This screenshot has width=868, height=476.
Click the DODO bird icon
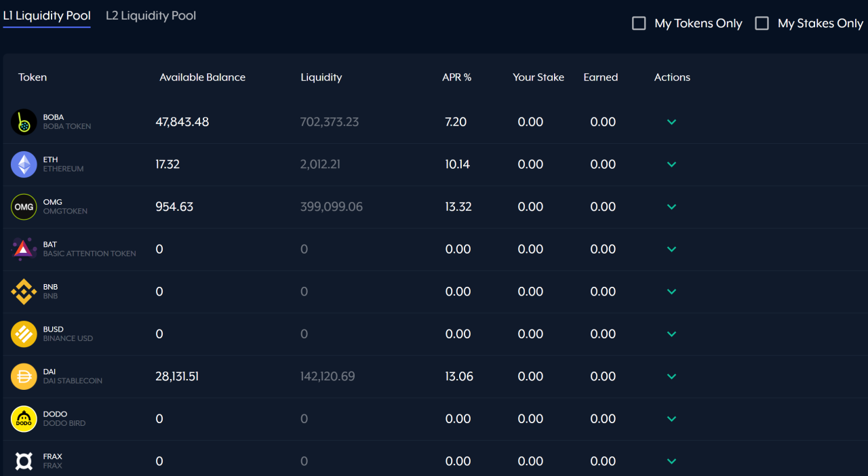[24, 418]
